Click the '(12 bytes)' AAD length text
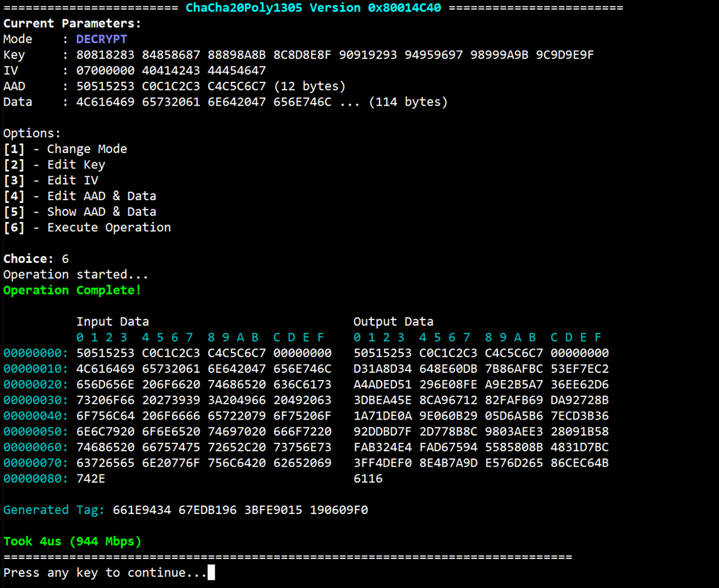Screen dimensions: 719x588 [310, 86]
